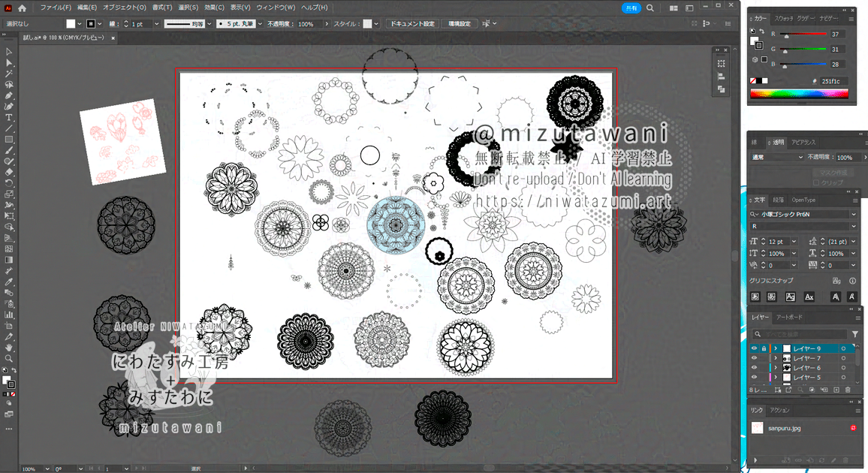The image size is (868, 473).
Task: Click the Home icon in the top bar
Action: point(22,8)
